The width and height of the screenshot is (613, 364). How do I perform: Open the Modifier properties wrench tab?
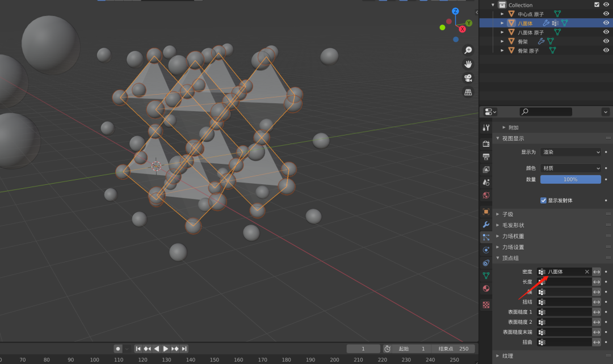point(486,225)
